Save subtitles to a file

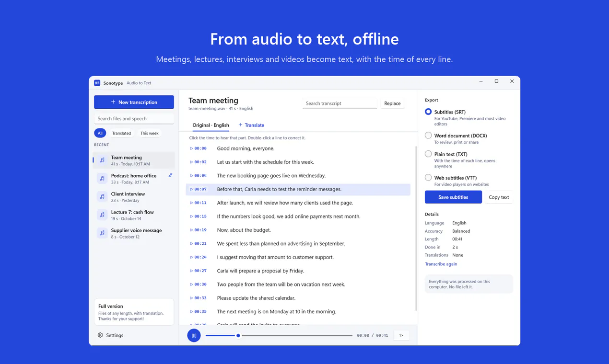pos(453,197)
